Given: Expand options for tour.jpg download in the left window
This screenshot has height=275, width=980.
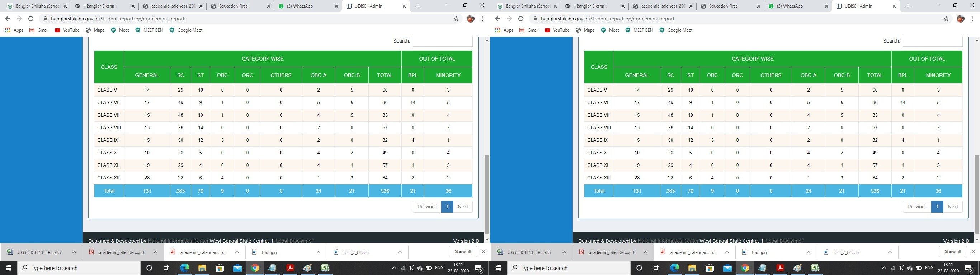Looking at the screenshot, I should [x=319, y=252].
